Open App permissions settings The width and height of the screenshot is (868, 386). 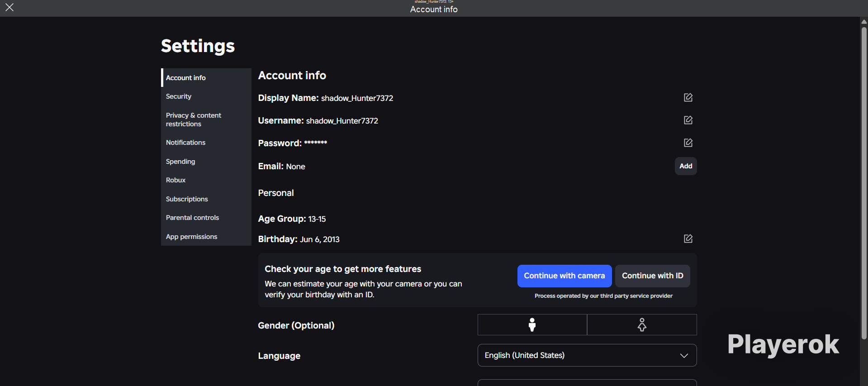tap(206, 237)
